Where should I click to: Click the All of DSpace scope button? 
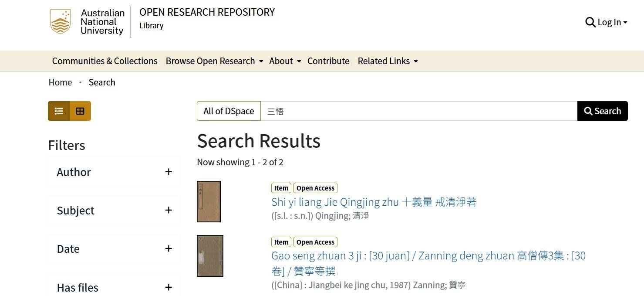(x=229, y=111)
